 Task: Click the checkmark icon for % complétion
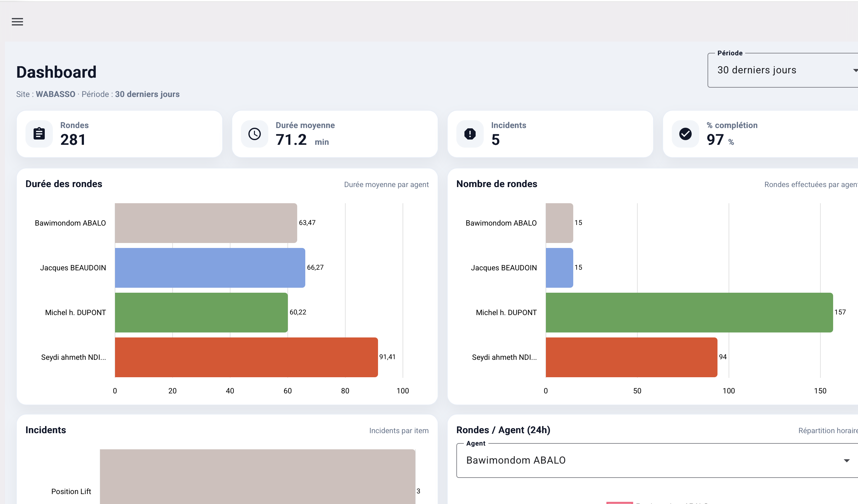pyautogui.click(x=685, y=134)
